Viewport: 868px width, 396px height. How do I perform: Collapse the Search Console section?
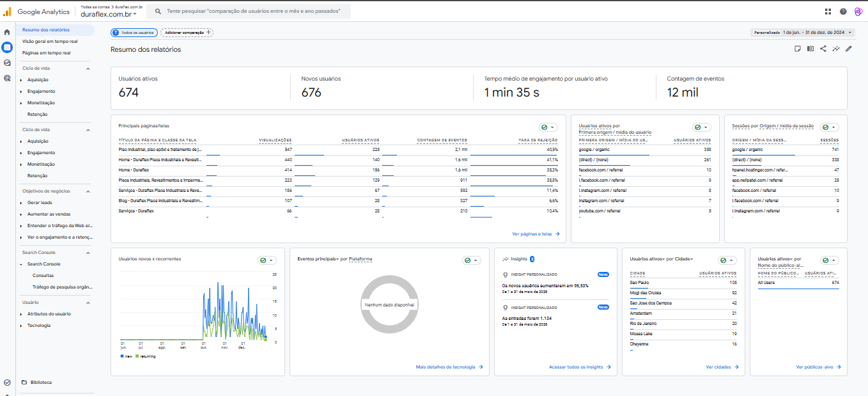coord(88,253)
